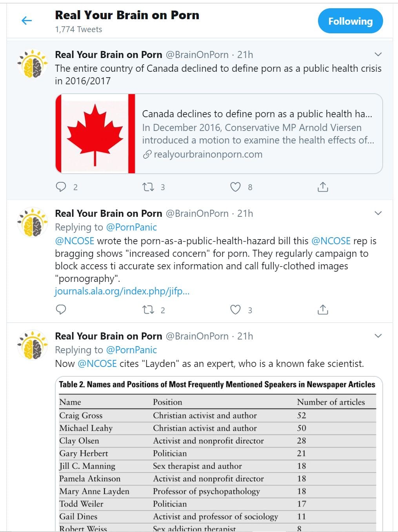Open the Canada flag link card image
This screenshot has width=398, height=532.
[95, 134]
